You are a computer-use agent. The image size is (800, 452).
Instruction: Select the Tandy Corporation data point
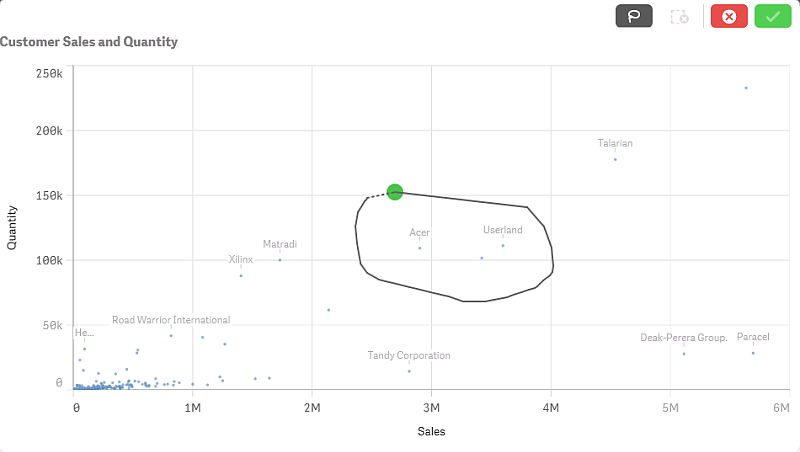pos(409,371)
